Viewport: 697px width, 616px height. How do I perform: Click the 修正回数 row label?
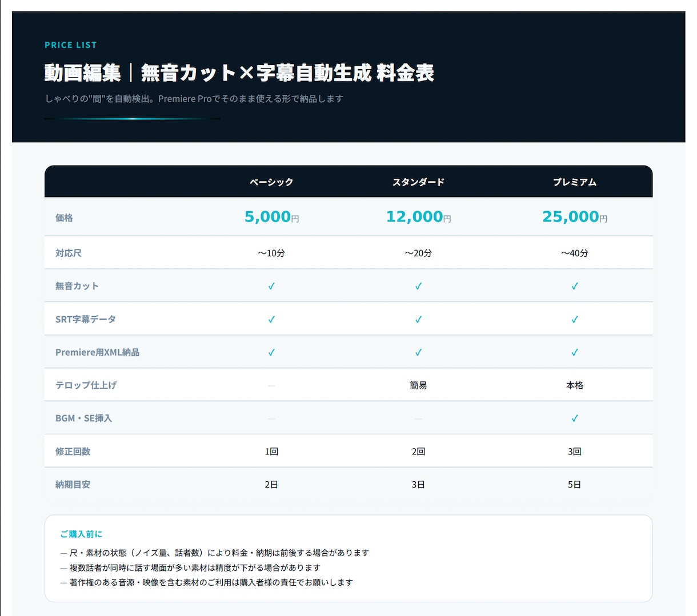[x=73, y=452]
